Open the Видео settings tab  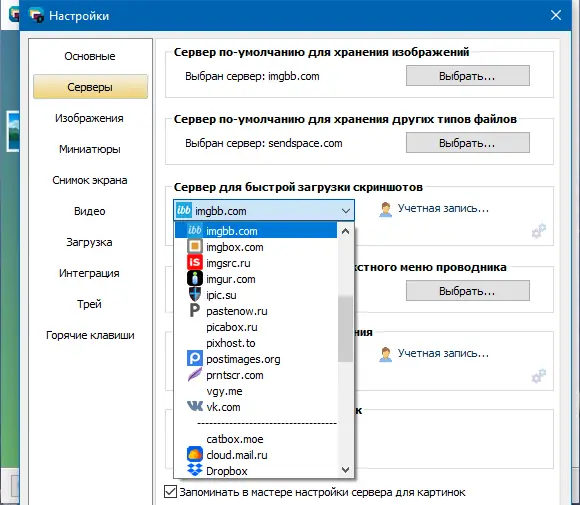(x=90, y=211)
